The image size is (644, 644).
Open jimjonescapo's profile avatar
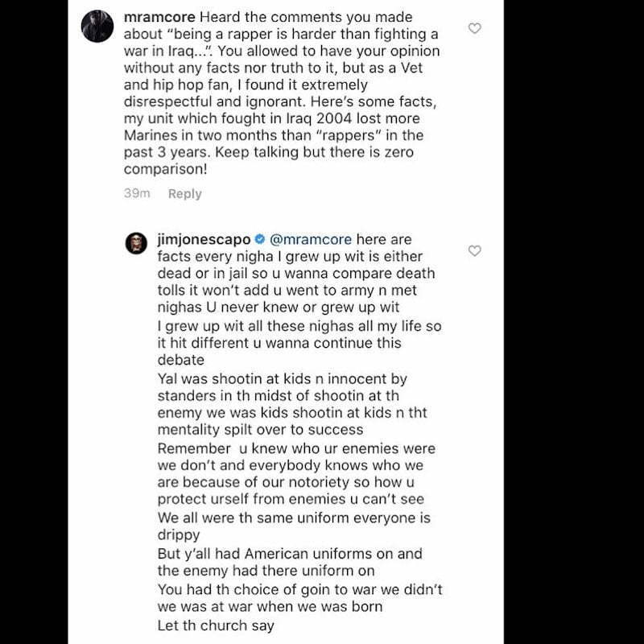[136, 243]
